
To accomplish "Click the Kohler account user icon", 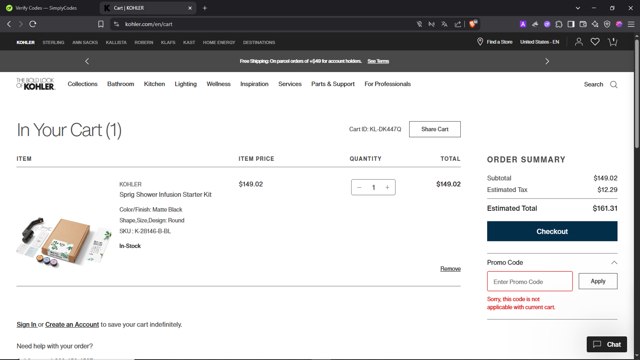I will point(579,42).
